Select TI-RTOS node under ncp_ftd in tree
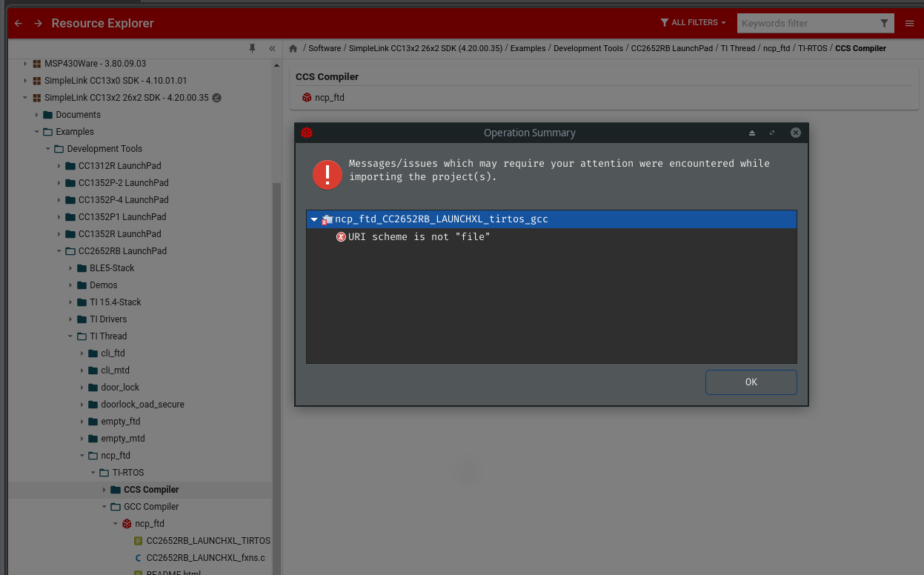The height and width of the screenshot is (575, 924). [128, 473]
